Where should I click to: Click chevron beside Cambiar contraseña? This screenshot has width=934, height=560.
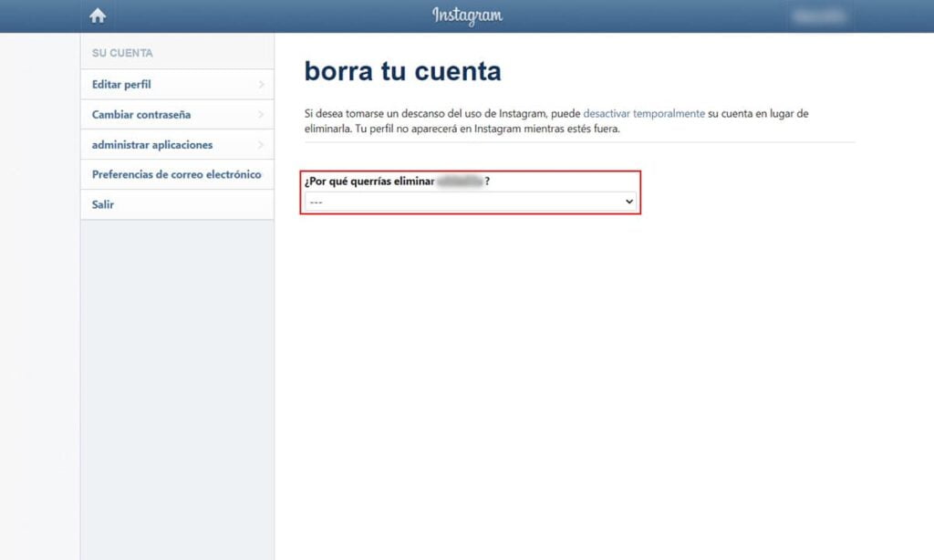click(x=261, y=114)
